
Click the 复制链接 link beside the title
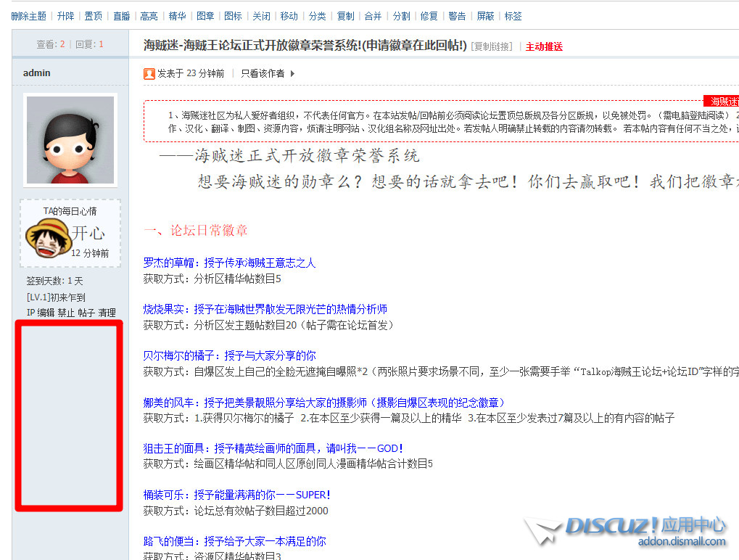pyautogui.click(x=492, y=46)
